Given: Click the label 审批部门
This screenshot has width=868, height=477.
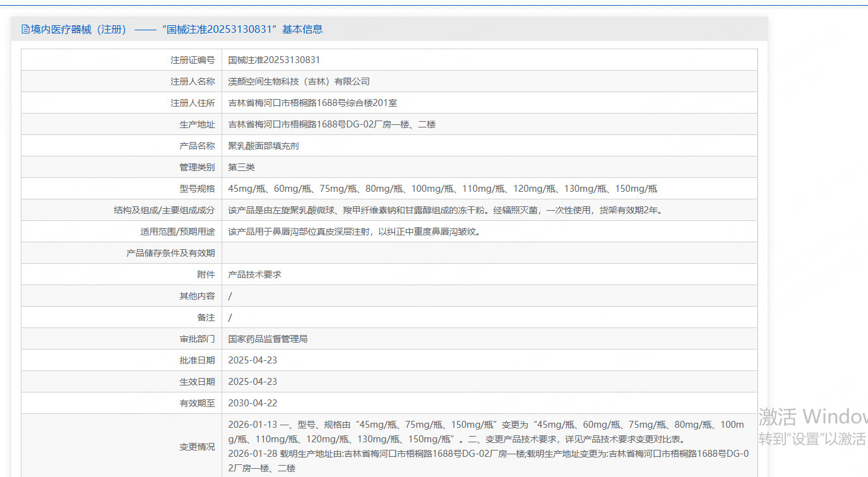Looking at the screenshot, I should [197, 339].
